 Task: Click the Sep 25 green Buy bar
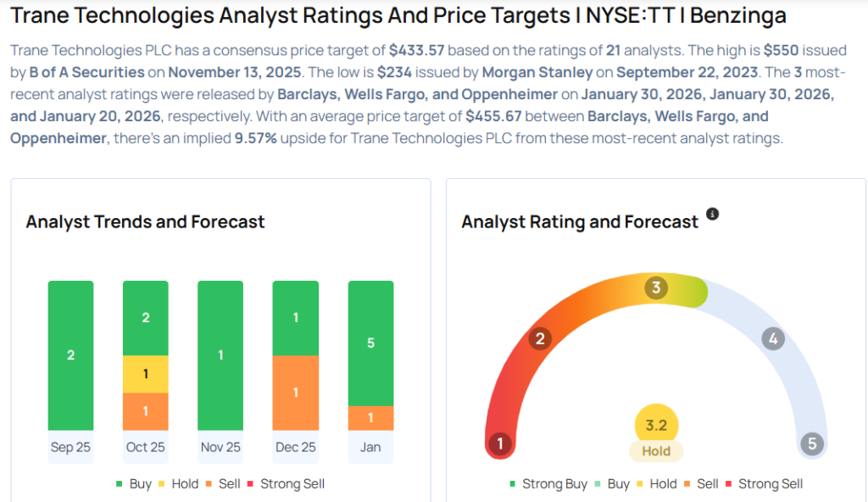(x=70, y=355)
